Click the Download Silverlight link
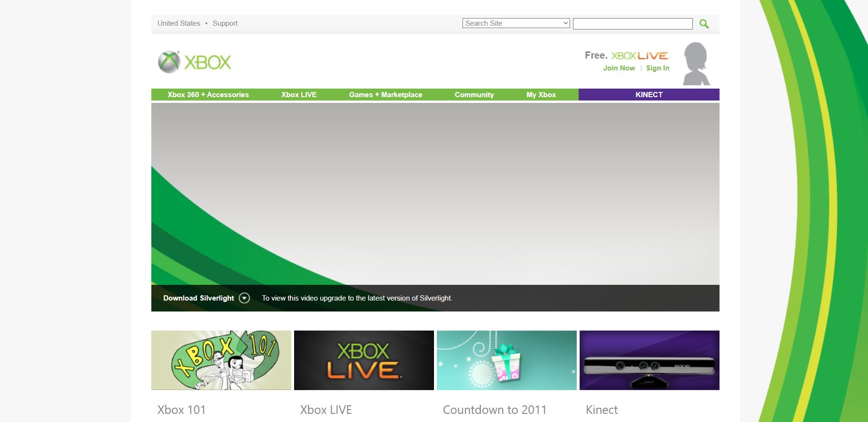868x422 pixels. tap(199, 298)
